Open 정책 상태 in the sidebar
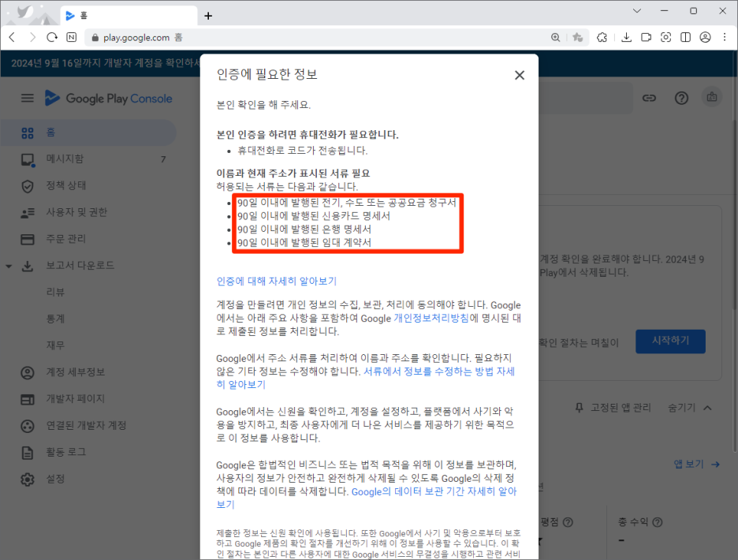The height and width of the screenshot is (560, 738). [88, 185]
